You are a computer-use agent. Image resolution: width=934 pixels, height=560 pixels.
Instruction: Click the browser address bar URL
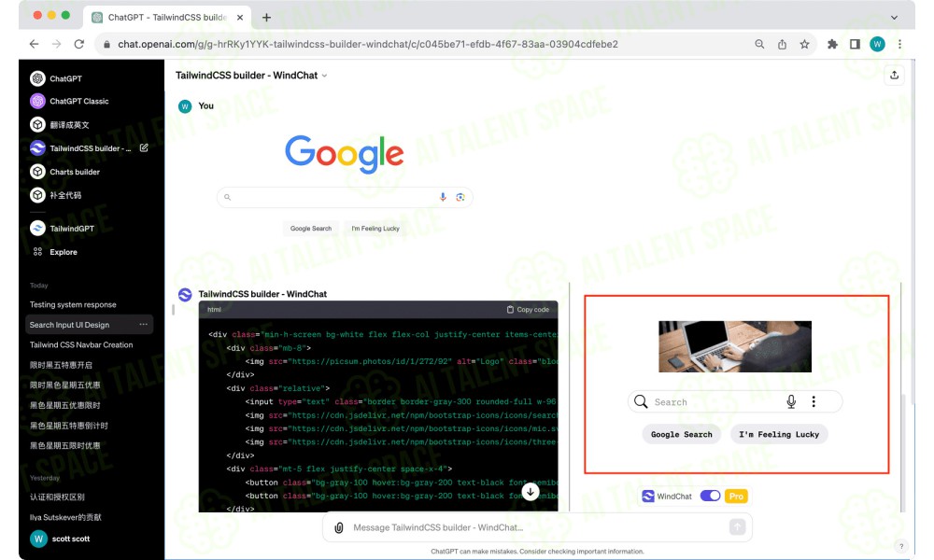click(x=367, y=44)
